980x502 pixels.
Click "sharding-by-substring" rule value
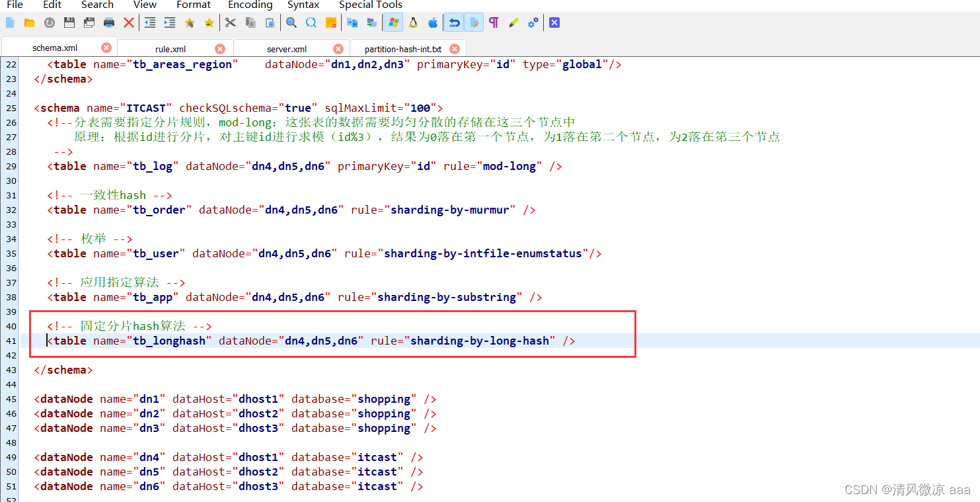pyautogui.click(x=447, y=297)
